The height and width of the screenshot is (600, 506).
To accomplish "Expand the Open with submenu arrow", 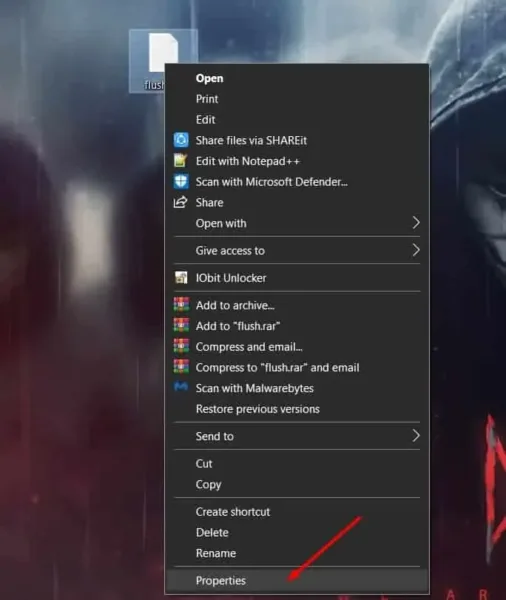I will [x=416, y=223].
